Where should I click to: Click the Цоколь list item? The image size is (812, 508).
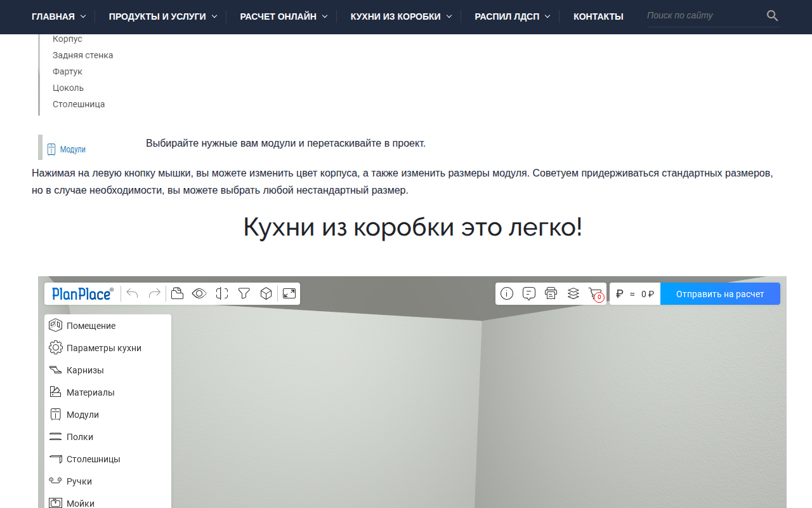(x=69, y=88)
